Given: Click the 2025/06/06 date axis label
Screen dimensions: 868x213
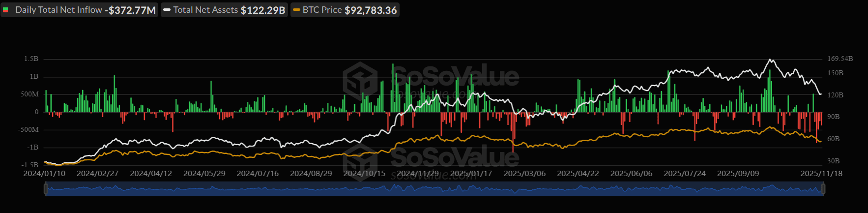Looking at the screenshot, I should click(632, 174).
